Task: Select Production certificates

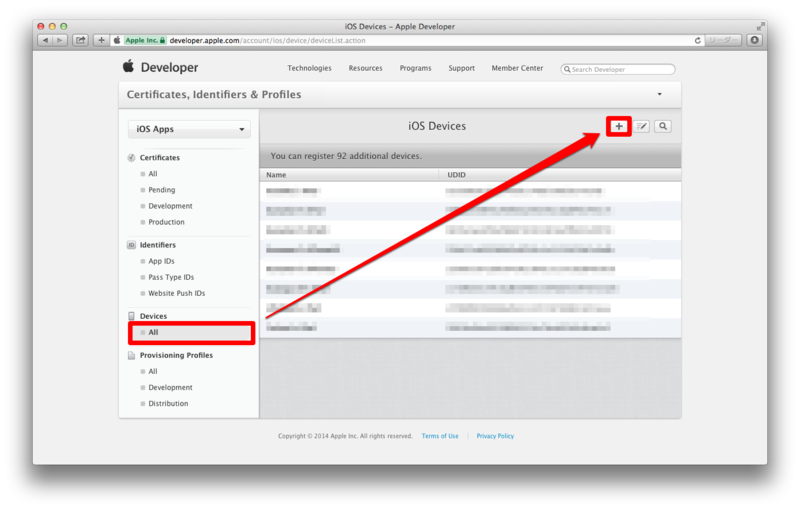Action: [166, 222]
